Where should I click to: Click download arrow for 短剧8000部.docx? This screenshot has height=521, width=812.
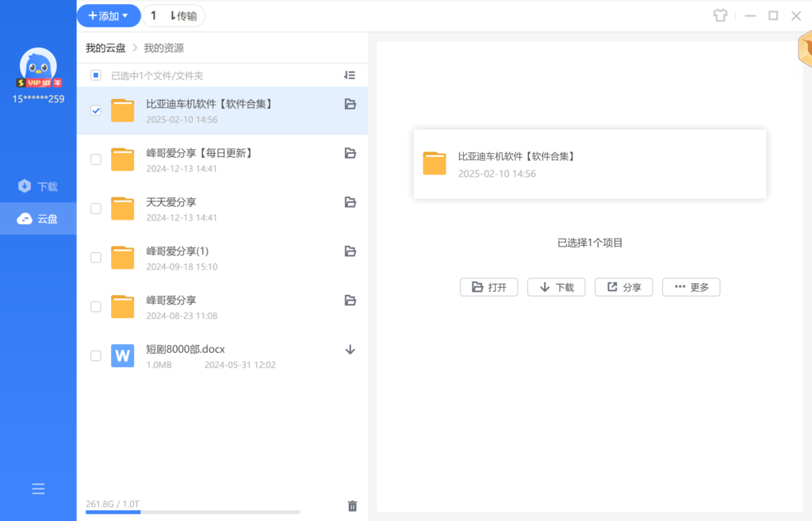pyautogui.click(x=350, y=350)
